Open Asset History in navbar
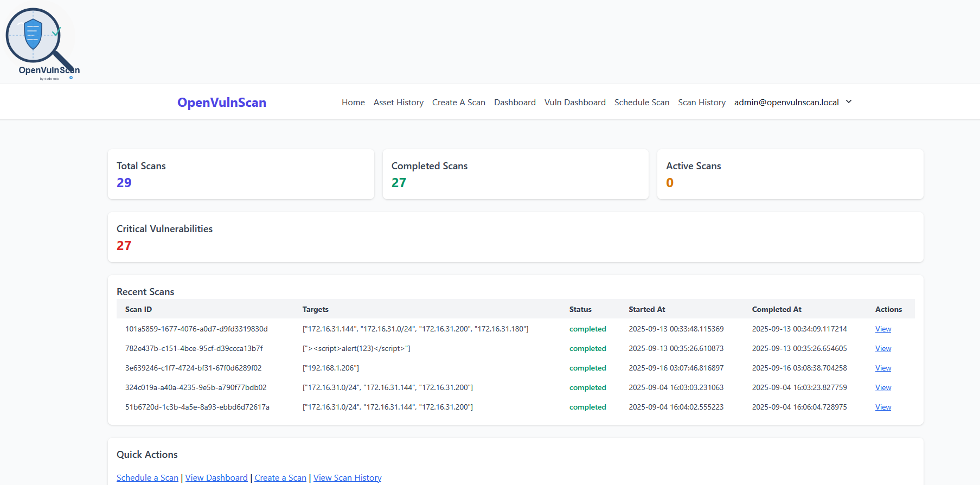980x485 pixels. click(x=398, y=102)
